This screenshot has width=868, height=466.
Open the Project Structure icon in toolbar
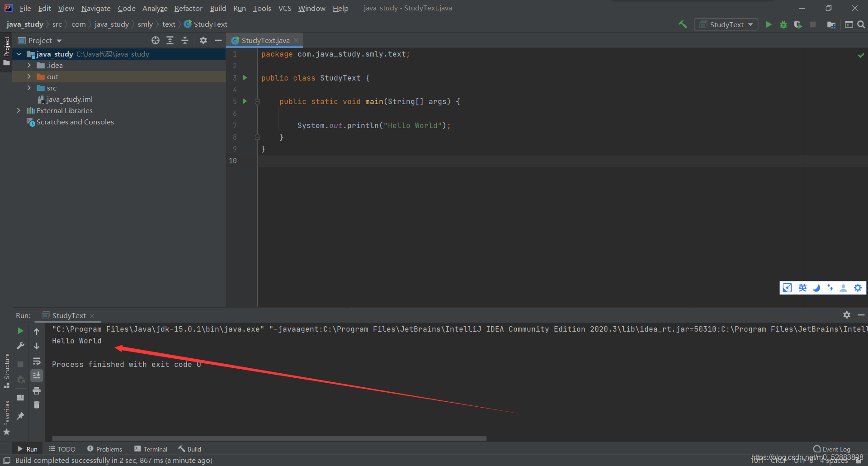click(831, 24)
